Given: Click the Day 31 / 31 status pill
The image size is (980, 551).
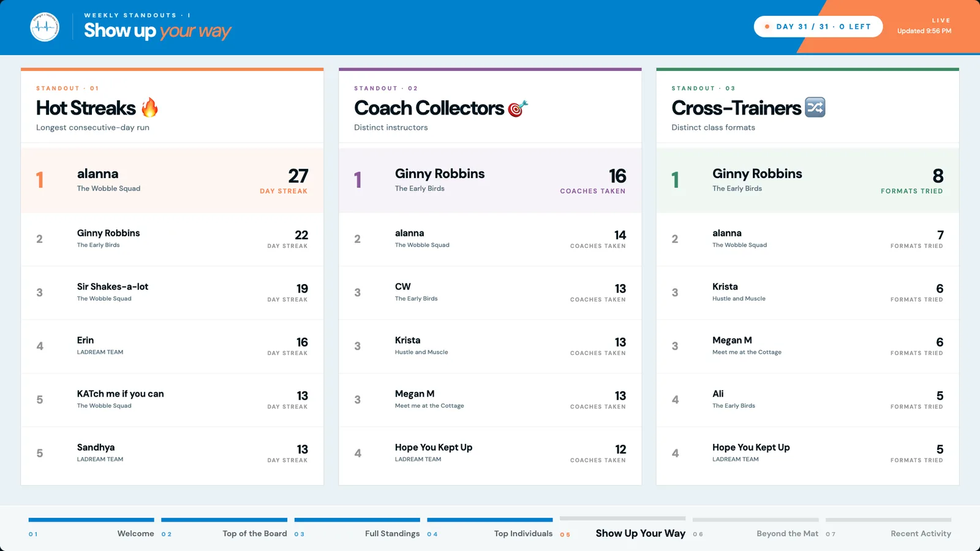Looking at the screenshot, I should [x=818, y=27].
